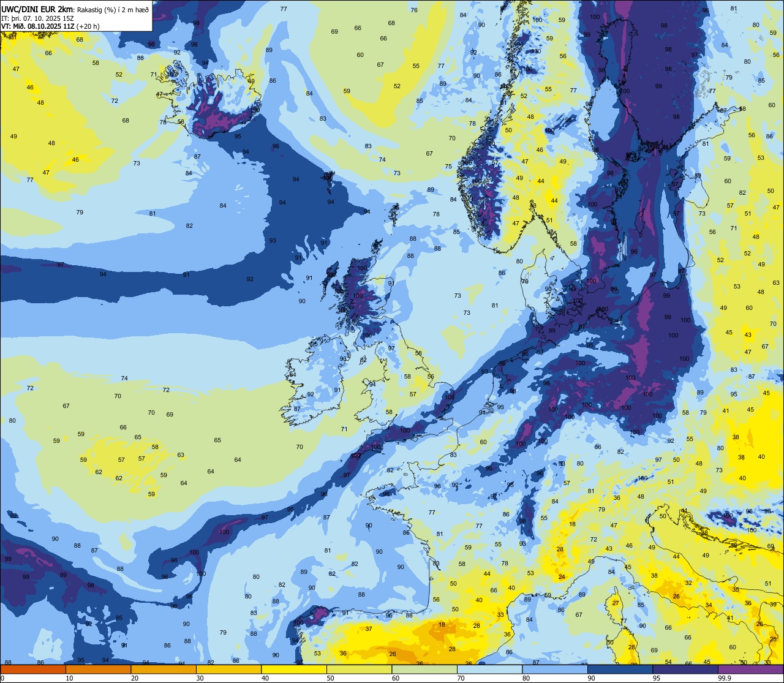The height and width of the screenshot is (683, 784).
Task: Click the map value "24" in northern Italy
Action: coord(562,577)
